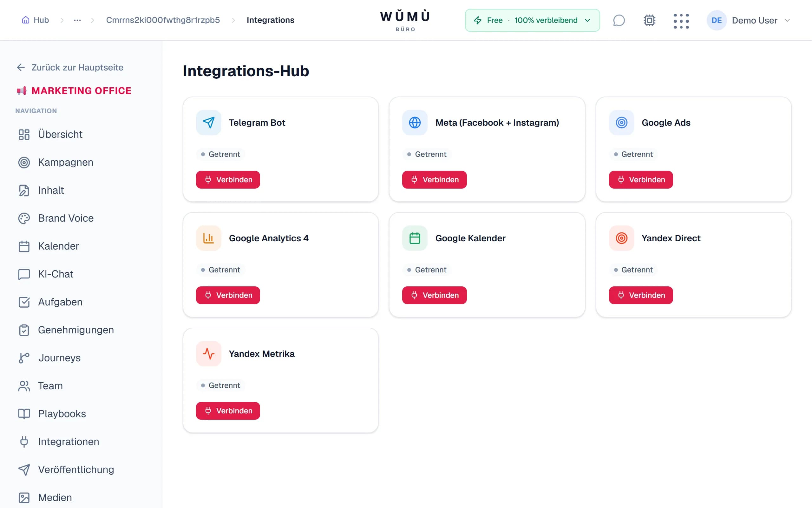Go back via Zurück zur Hauptseite
Viewport: 812px width, 508px height.
click(x=70, y=67)
